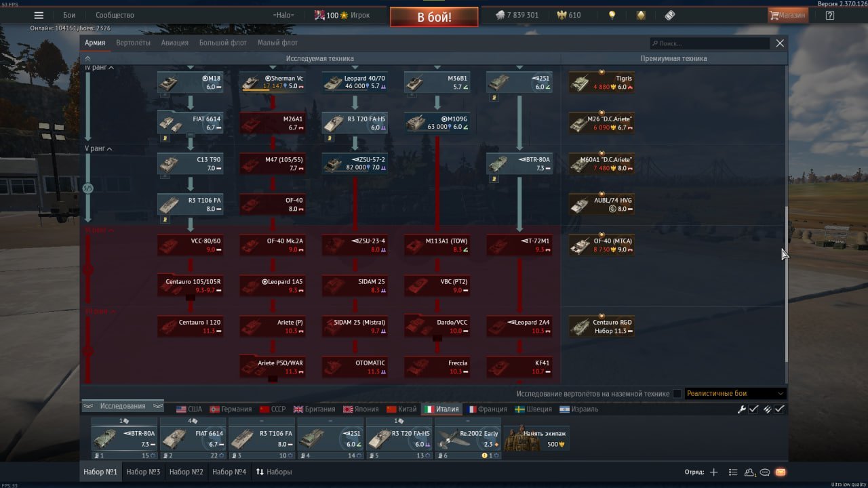
Task: Select the Германия nation tab
Action: [x=231, y=409]
